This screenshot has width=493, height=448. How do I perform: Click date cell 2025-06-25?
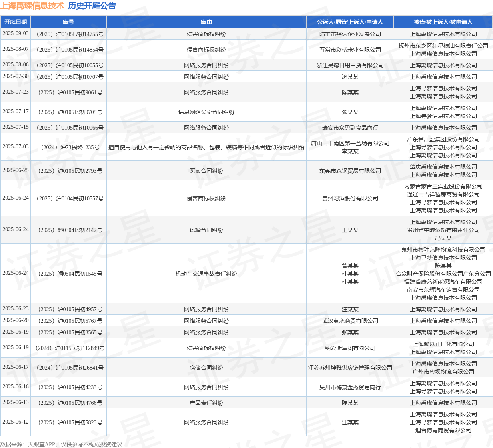click(x=16, y=170)
